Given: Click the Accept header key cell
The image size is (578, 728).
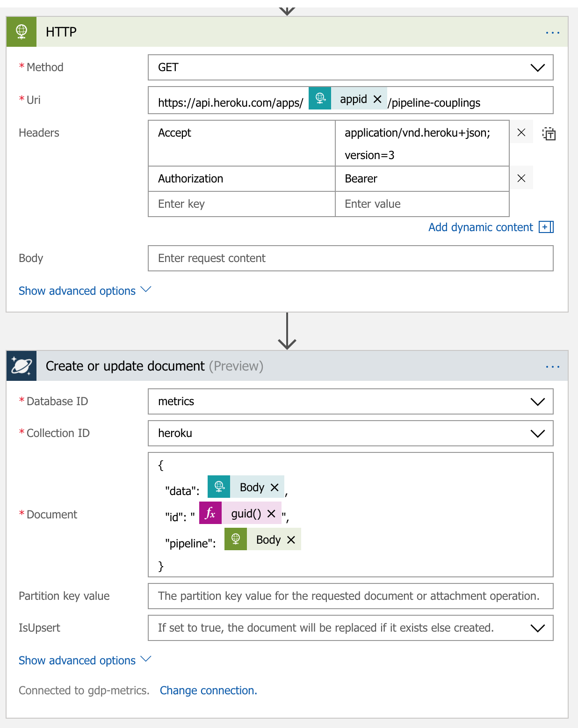Looking at the screenshot, I should pos(242,143).
